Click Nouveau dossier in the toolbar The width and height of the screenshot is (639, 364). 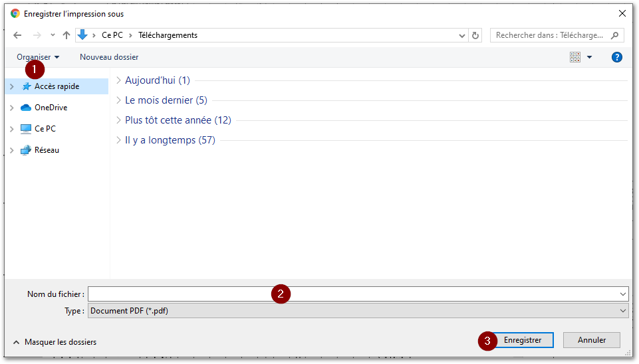click(109, 57)
